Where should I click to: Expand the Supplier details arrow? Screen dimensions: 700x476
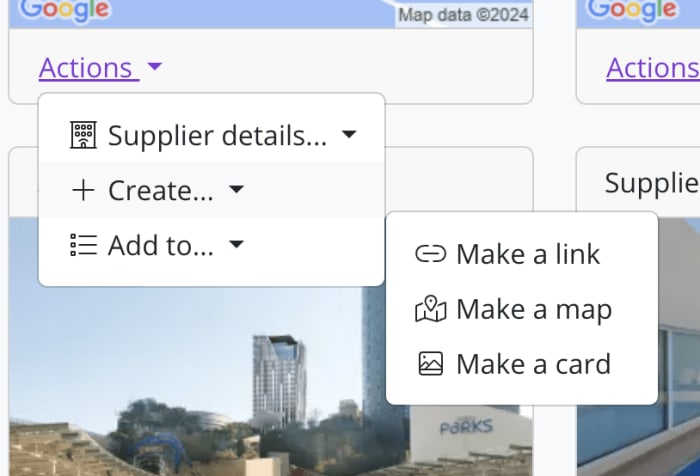click(x=349, y=134)
